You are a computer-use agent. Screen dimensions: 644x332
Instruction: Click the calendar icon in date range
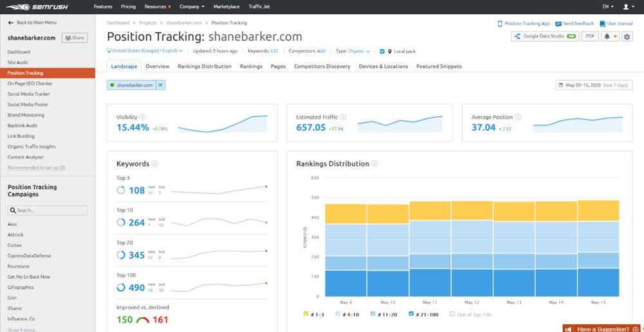click(561, 85)
